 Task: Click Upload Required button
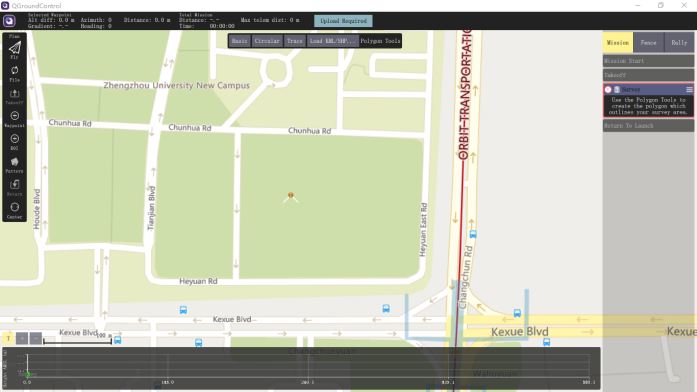coord(343,21)
